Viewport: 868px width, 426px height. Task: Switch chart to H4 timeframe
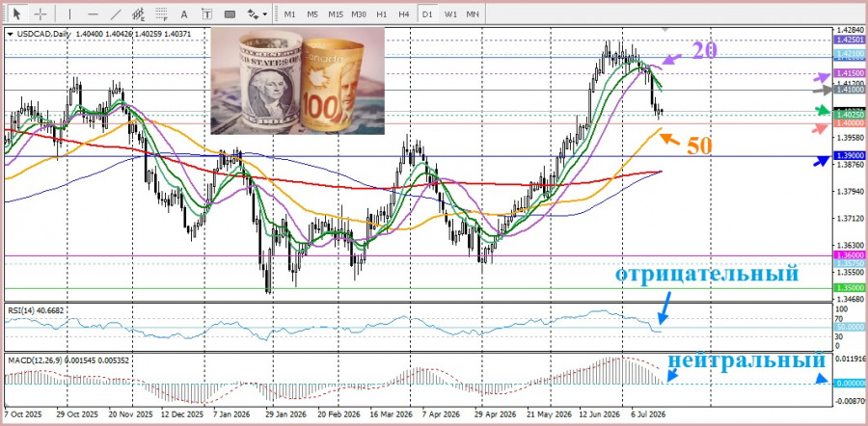coord(404,13)
